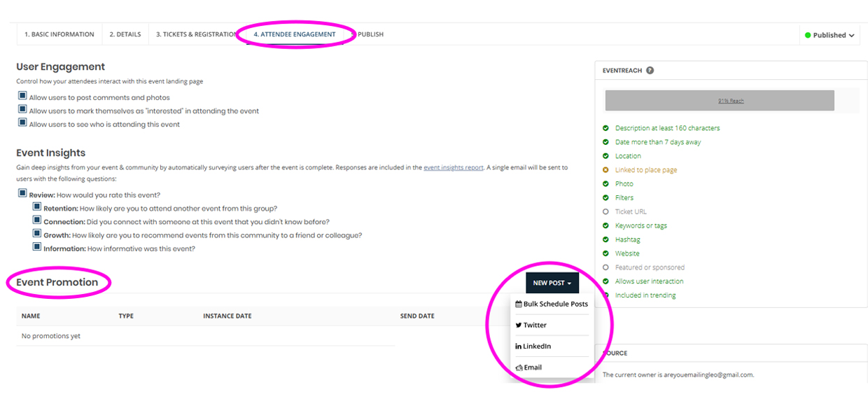Click check icon beside Keywords or tags
This screenshot has height=420, width=868.
[605, 226]
